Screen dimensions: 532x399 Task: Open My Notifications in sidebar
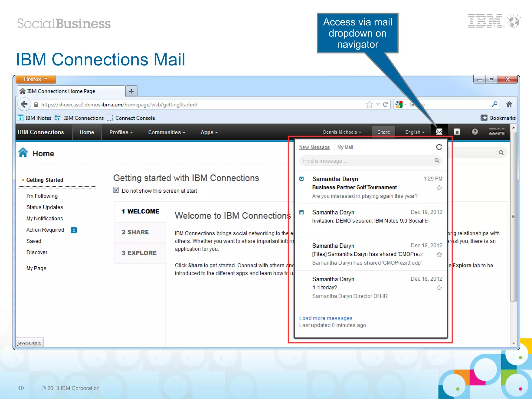click(x=45, y=218)
